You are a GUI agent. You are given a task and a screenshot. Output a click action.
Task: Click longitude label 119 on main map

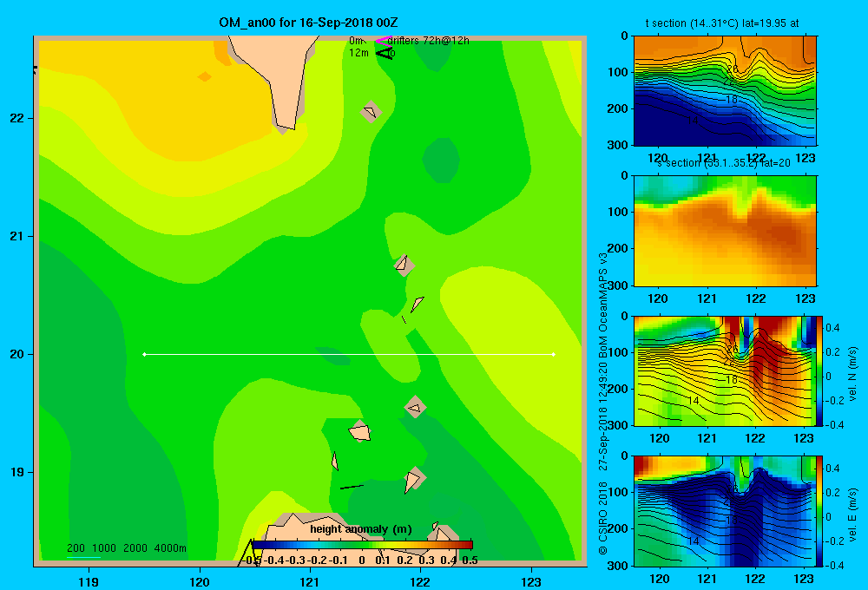tap(89, 581)
